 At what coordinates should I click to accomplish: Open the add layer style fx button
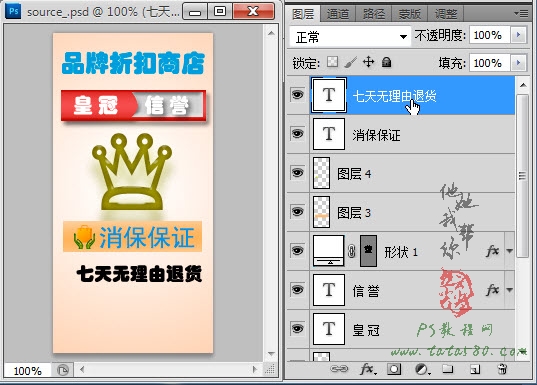[368, 369]
